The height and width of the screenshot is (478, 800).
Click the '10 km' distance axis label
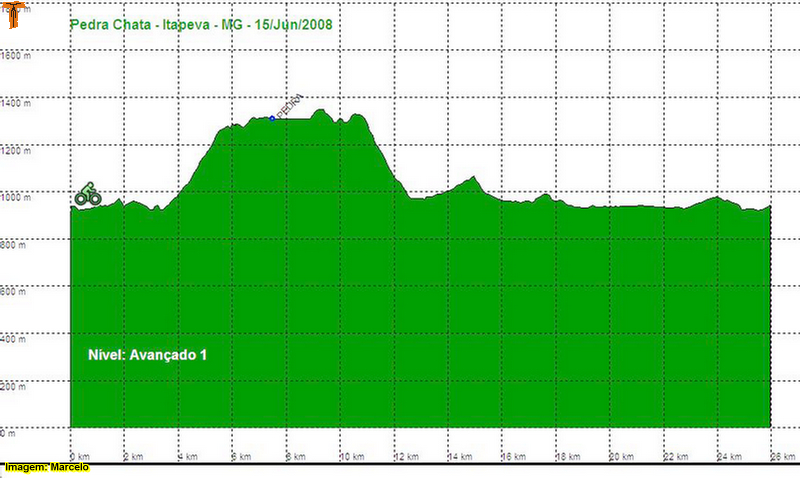[352, 457]
